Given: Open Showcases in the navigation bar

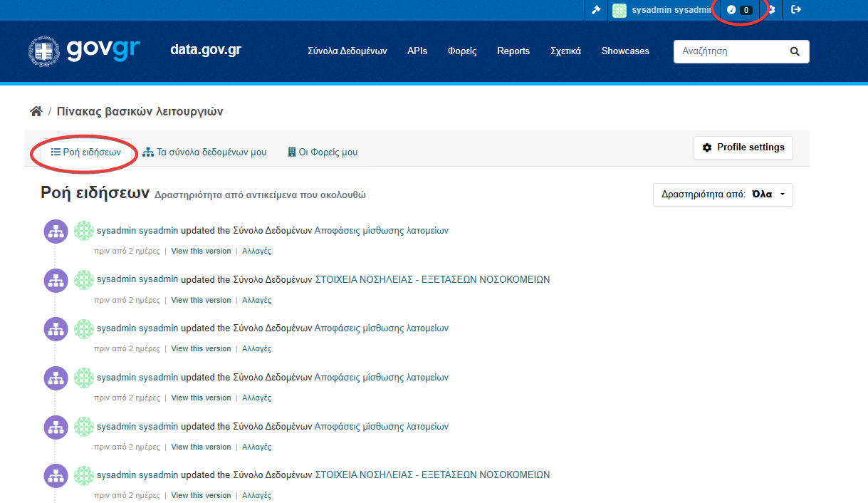Looking at the screenshot, I should (625, 51).
